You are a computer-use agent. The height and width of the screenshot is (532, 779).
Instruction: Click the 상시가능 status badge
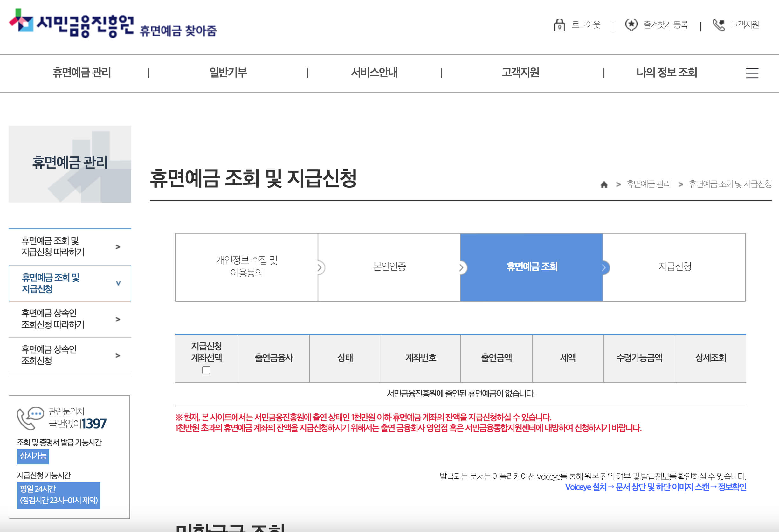[x=33, y=456]
